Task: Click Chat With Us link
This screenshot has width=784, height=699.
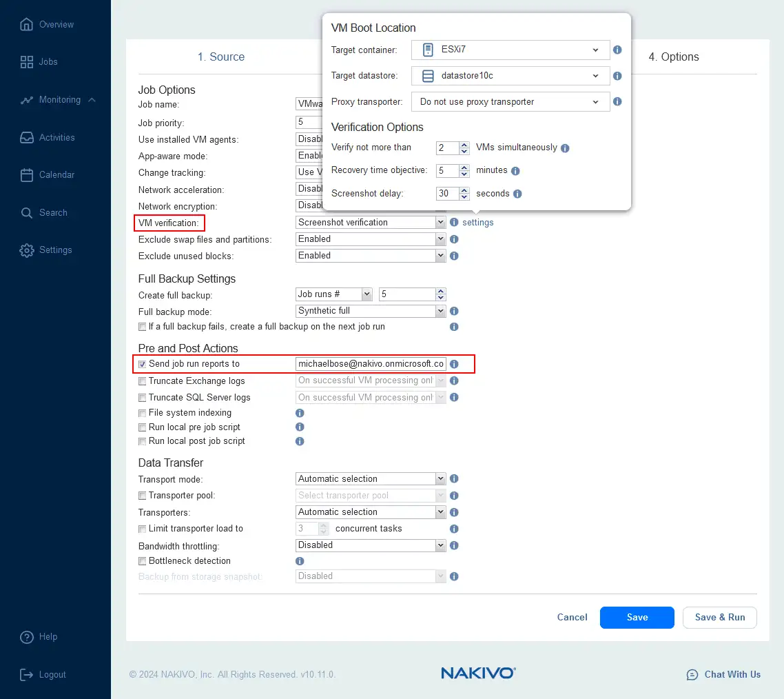Action: point(732,674)
